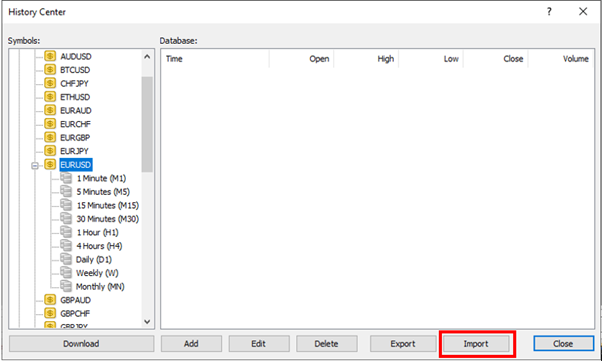The height and width of the screenshot is (361, 602).
Task: Open the Daily (D1) timeframe
Action: click(x=94, y=259)
